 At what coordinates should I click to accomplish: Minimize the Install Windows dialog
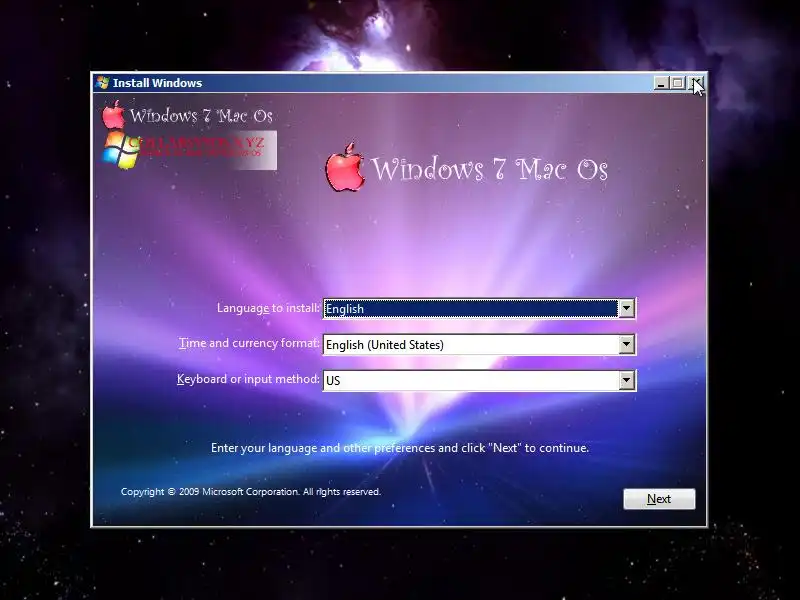[x=661, y=83]
